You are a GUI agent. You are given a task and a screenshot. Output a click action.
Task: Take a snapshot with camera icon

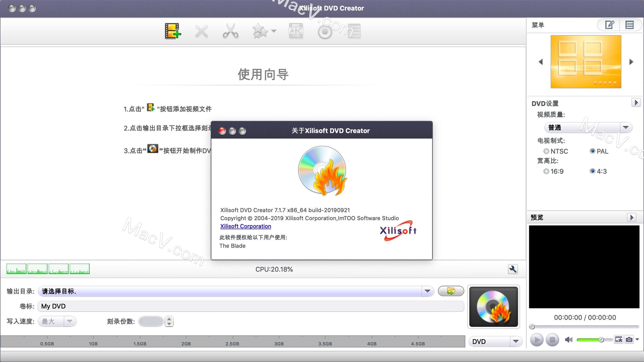[x=629, y=340]
